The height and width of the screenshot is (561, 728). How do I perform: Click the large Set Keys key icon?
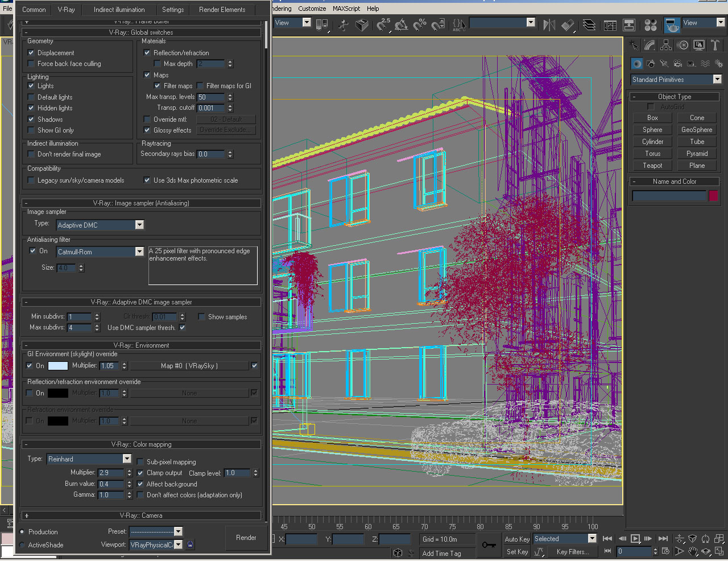489,545
